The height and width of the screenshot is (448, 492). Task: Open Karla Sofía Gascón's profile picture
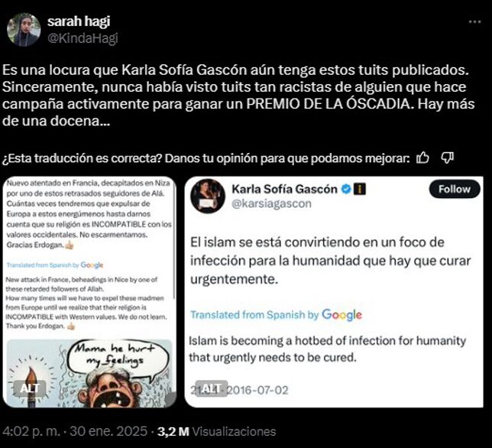click(x=208, y=196)
